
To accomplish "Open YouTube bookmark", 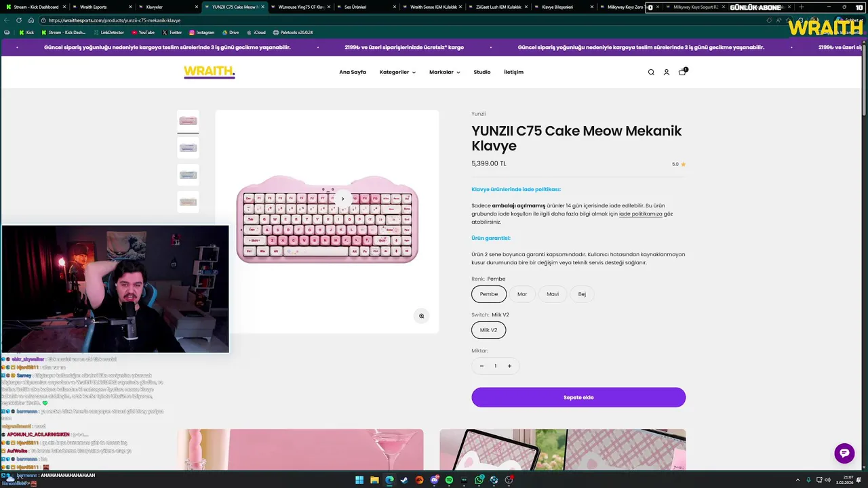I will 142,33.
